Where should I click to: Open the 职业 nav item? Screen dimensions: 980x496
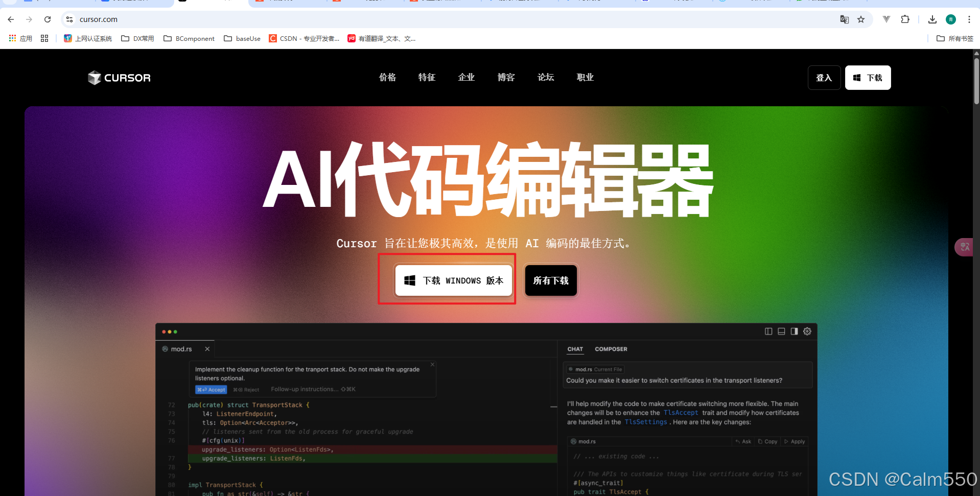[585, 77]
